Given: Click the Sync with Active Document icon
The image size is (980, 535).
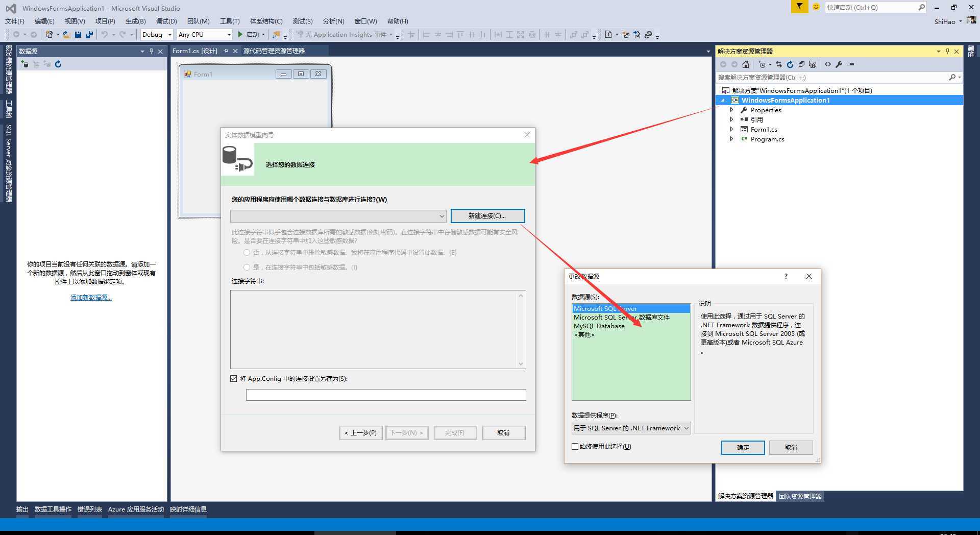Looking at the screenshot, I should [779, 64].
